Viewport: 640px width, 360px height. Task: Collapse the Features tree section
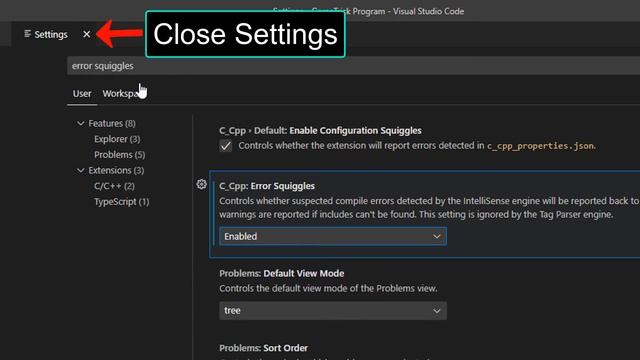pos(80,123)
